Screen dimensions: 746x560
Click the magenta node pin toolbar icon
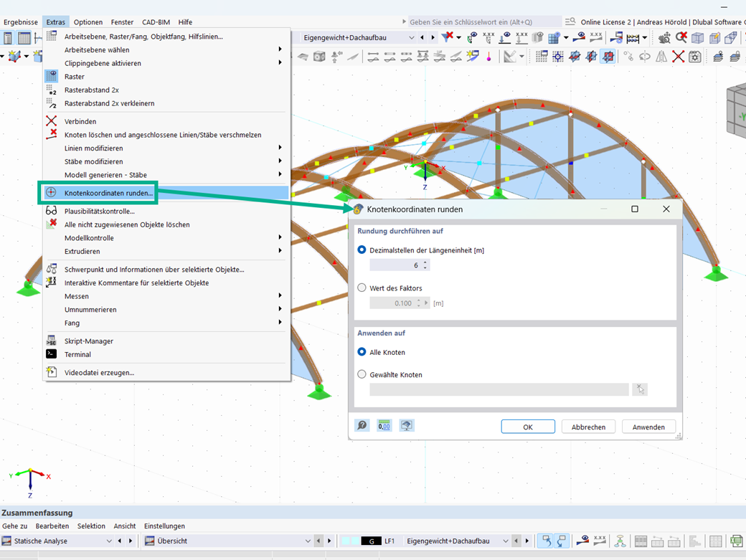coord(488,57)
